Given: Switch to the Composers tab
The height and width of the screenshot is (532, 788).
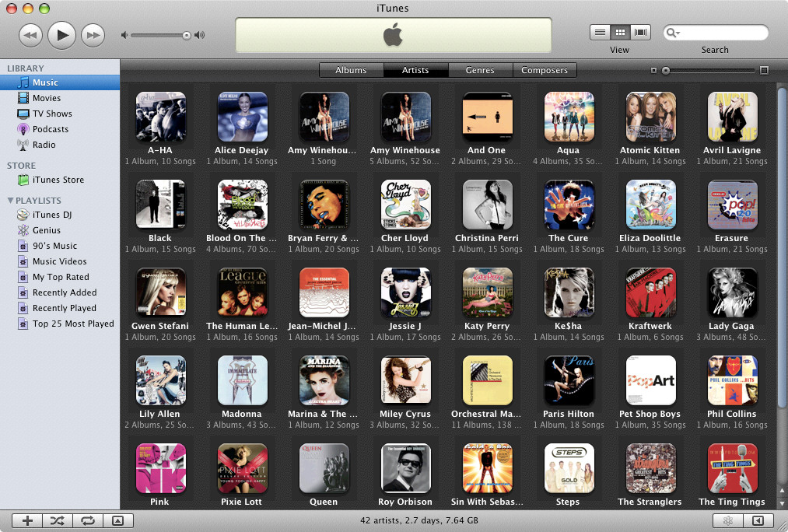Looking at the screenshot, I should (545, 70).
